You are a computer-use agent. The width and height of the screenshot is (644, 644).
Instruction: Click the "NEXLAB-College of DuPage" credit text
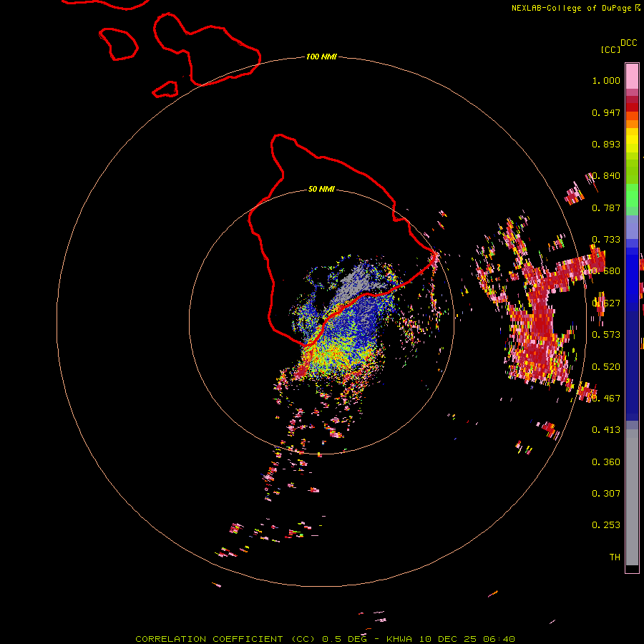click(x=571, y=8)
